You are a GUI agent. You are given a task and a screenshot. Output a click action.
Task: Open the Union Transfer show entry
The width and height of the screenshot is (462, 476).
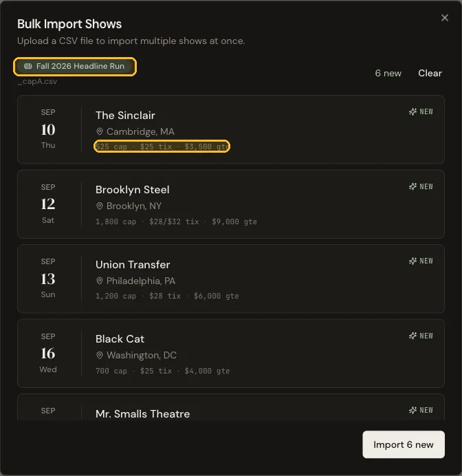(231, 279)
